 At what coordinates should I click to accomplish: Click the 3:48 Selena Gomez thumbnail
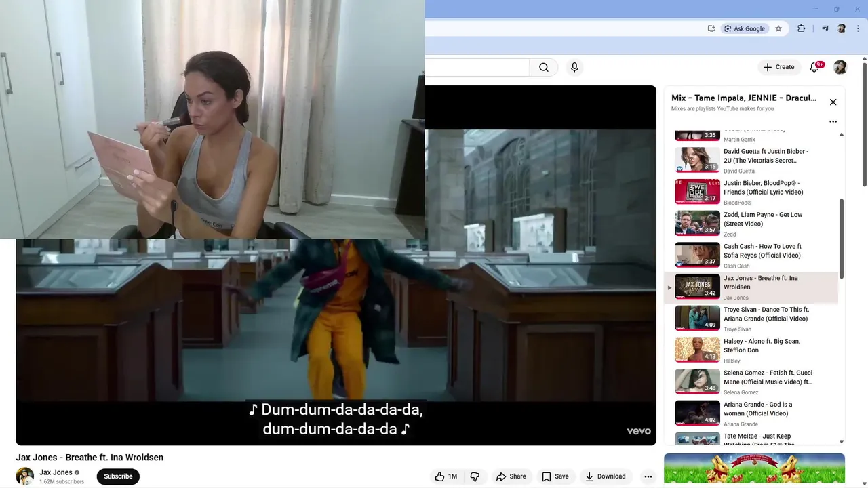697,382
